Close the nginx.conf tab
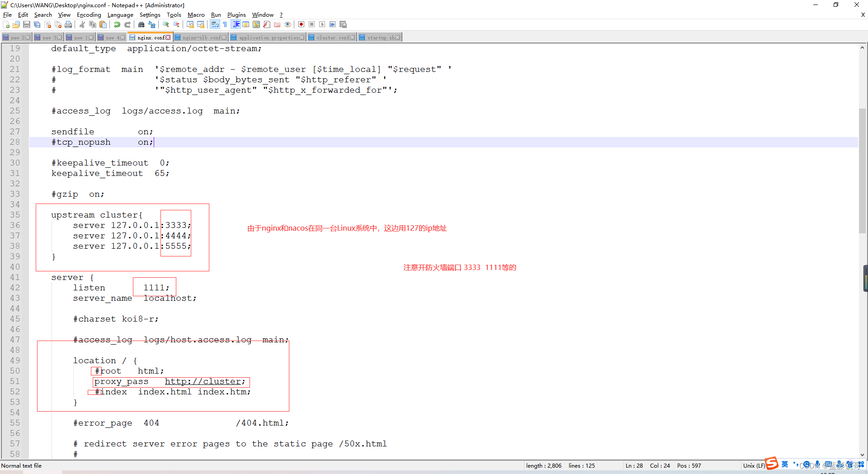 point(168,38)
